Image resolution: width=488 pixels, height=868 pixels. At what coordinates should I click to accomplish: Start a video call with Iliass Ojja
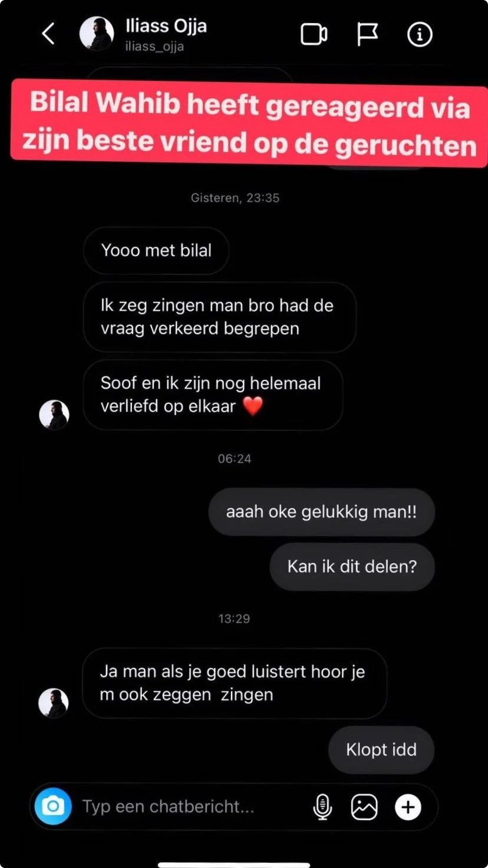point(314,34)
